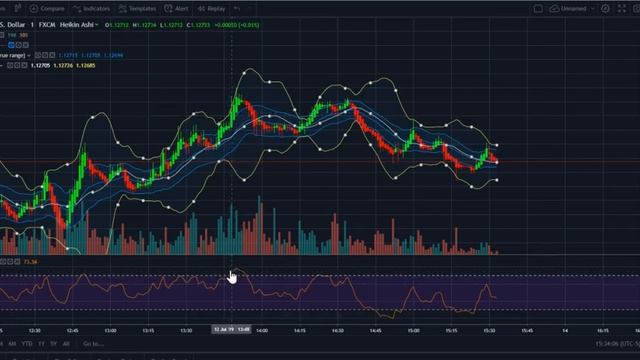Image resolution: width=640 pixels, height=360 pixels.
Task: Remove the true range indicator
Action: click(52, 55)
